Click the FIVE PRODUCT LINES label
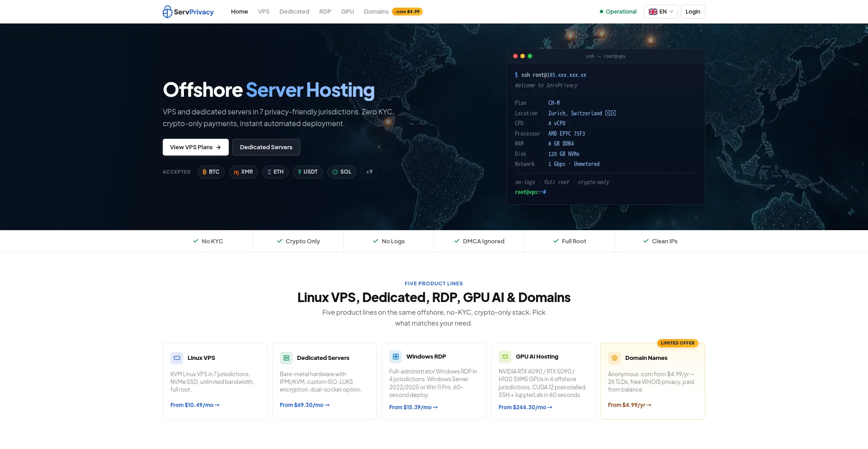This screenshot has width=868, height=449. click(434, 284)
